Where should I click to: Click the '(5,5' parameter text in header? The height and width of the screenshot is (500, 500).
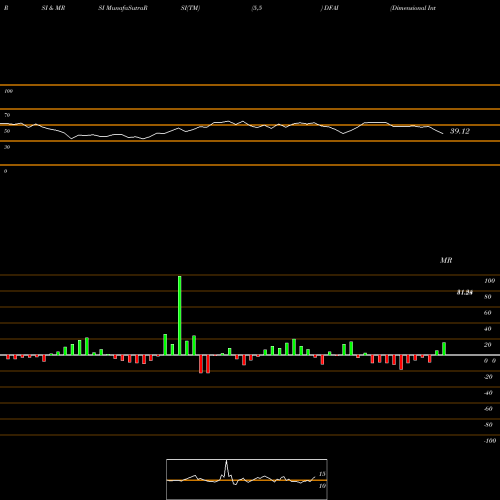257,8
